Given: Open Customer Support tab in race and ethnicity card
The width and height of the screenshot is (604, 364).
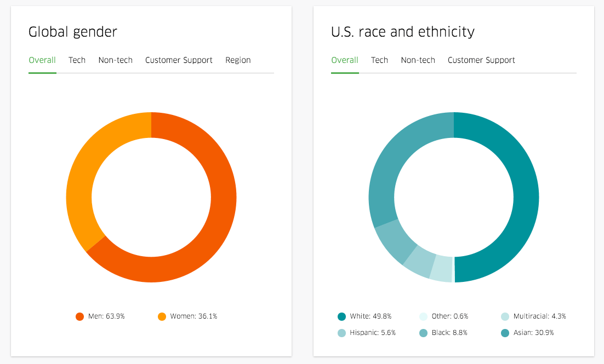Looking at the screenshot, I should pos(481,60).
